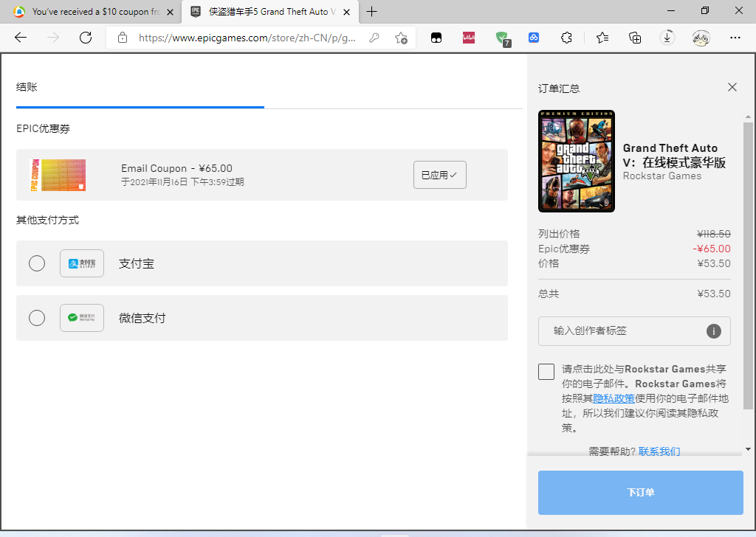756x537 pixels.
Task: Click the user profile avatar
Action: click(x=701, y=38)
